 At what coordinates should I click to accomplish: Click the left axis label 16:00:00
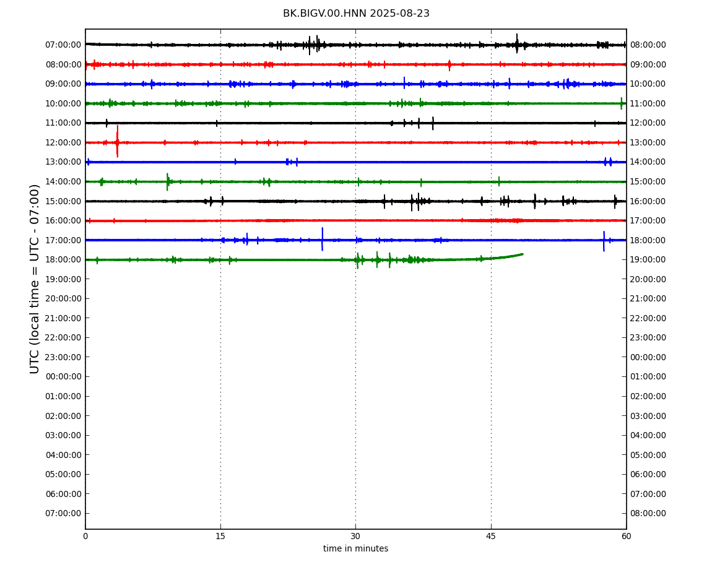[63, 221]
